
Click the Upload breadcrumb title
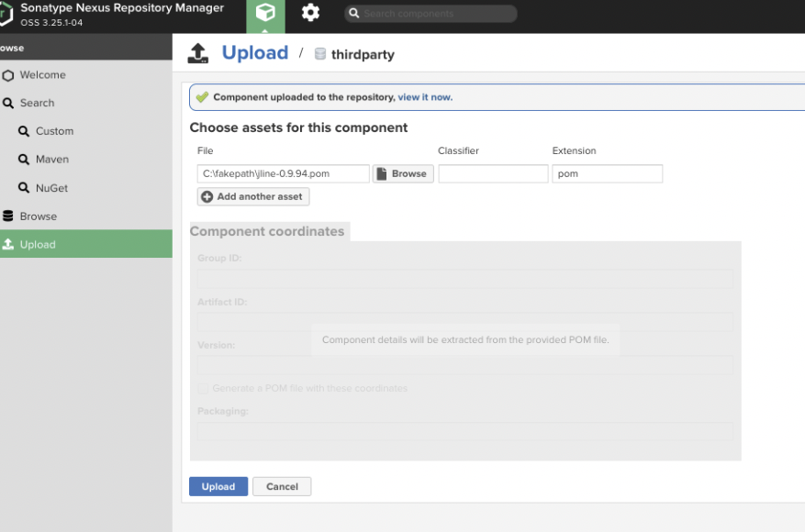(254, 53)
